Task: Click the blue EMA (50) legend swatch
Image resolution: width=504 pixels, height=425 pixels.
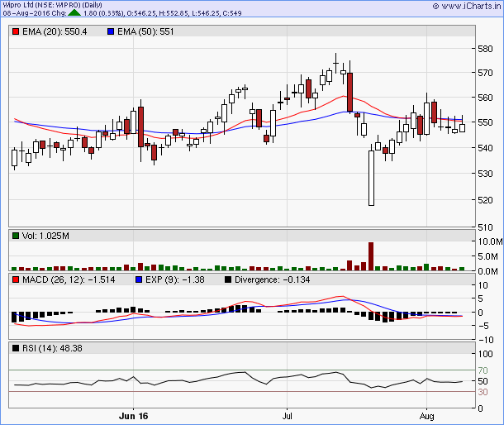Action: pyautogui.click(x=111, y=31)
